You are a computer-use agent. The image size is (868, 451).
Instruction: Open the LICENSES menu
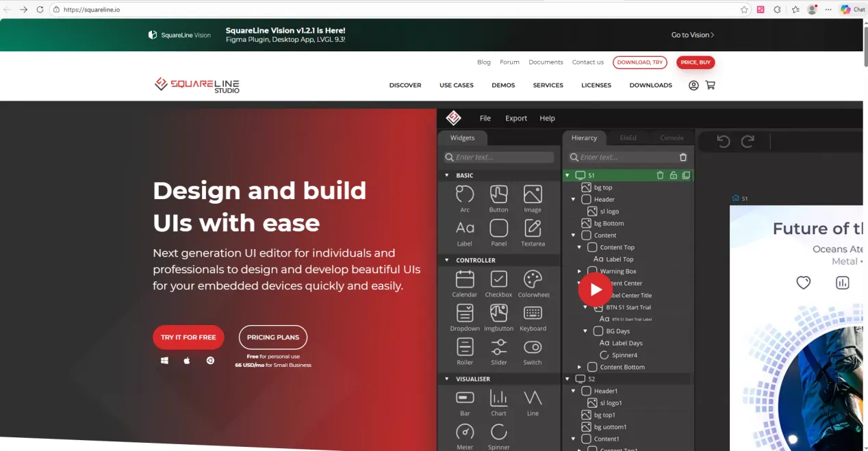596,86
